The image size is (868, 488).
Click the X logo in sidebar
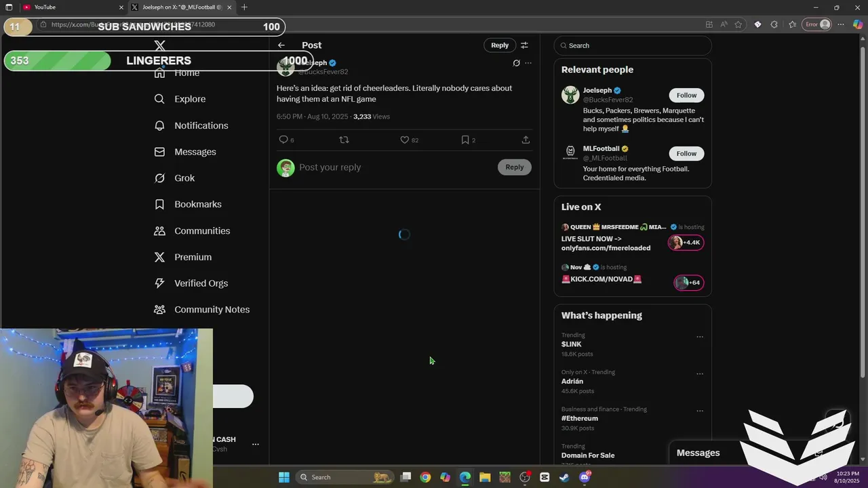pyautogui.click(x=159, y=45)
